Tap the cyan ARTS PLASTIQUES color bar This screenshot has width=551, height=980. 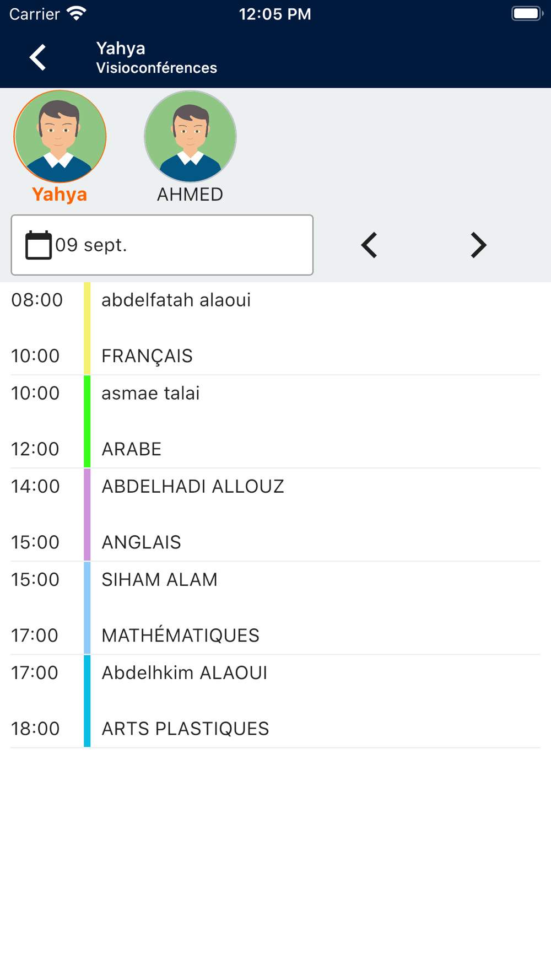87,701
